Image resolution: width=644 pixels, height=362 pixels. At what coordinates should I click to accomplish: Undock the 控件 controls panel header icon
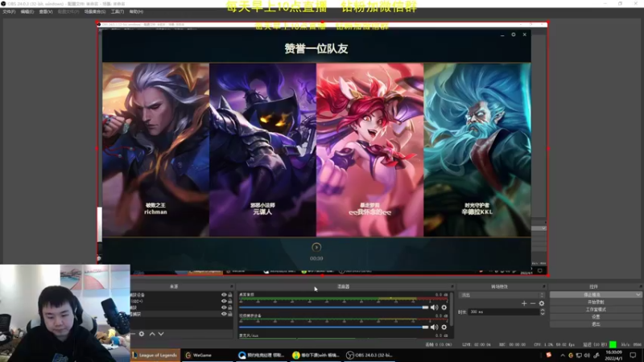click(x=640, y=286)
